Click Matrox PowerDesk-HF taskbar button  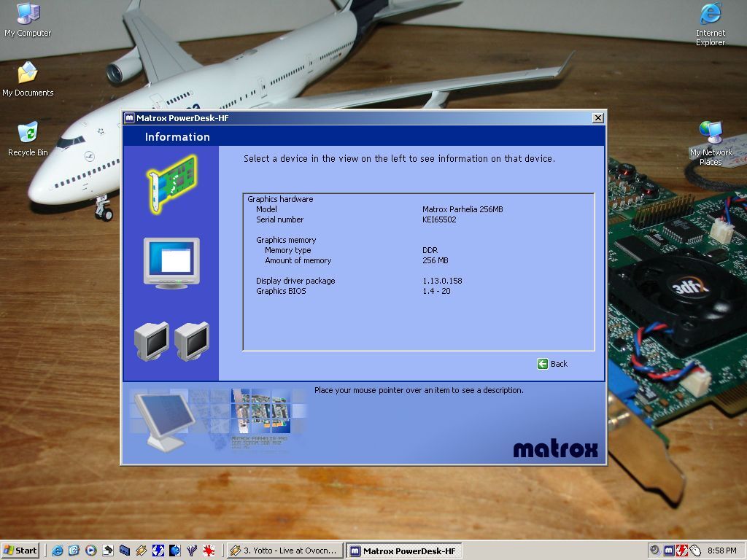click(404, 551)
